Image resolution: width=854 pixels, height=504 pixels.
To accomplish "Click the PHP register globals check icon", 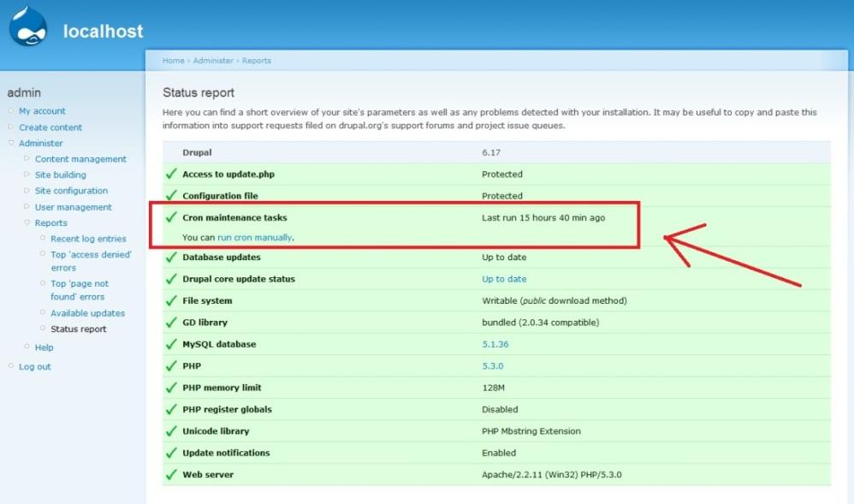I will 171,409.
